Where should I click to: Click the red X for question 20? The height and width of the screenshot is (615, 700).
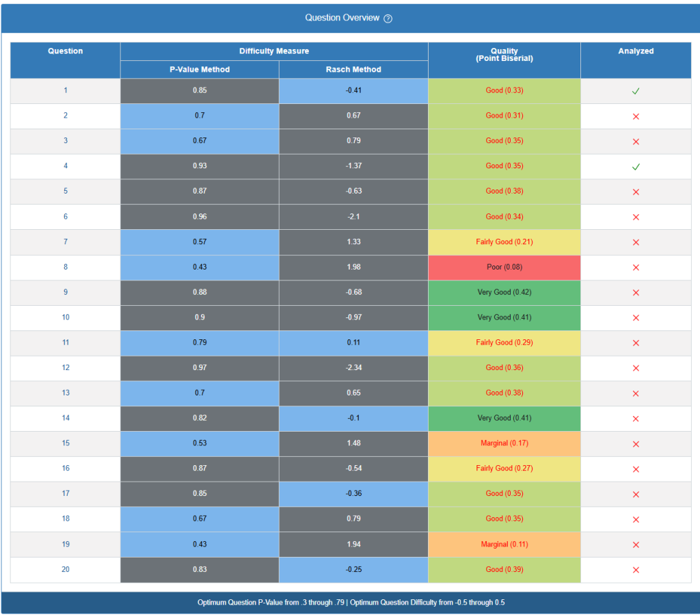pyautogui.click(x=636, y=570)
